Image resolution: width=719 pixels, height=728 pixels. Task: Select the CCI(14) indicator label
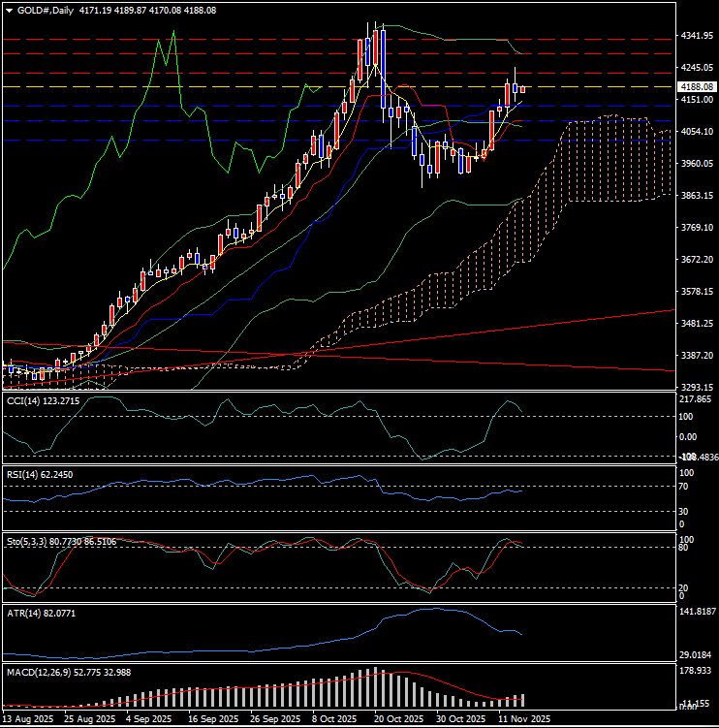point(41,399)
